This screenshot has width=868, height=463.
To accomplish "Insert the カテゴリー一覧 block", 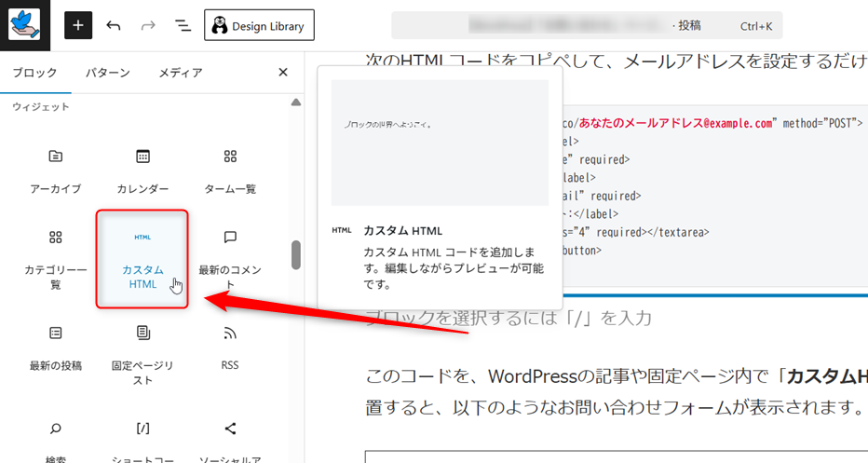I will pos(55,259).
